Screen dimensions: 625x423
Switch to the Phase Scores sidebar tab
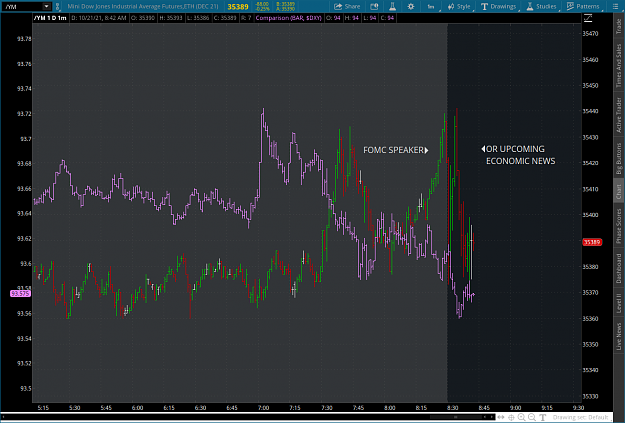[619, 226]
